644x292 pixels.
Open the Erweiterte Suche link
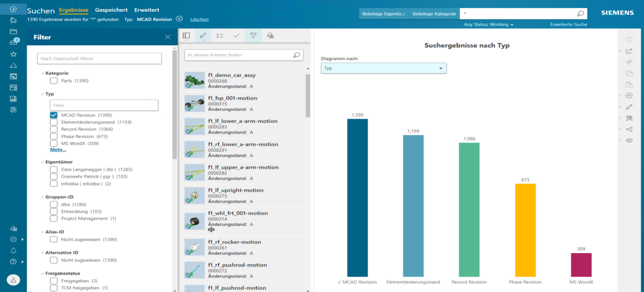coord(569,24)
